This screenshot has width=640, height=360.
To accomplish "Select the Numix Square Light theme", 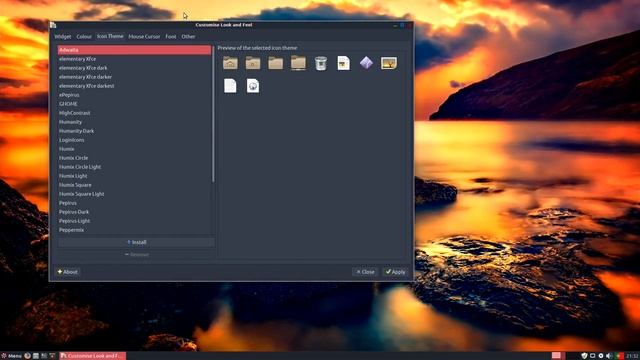I will click(135, 194).
